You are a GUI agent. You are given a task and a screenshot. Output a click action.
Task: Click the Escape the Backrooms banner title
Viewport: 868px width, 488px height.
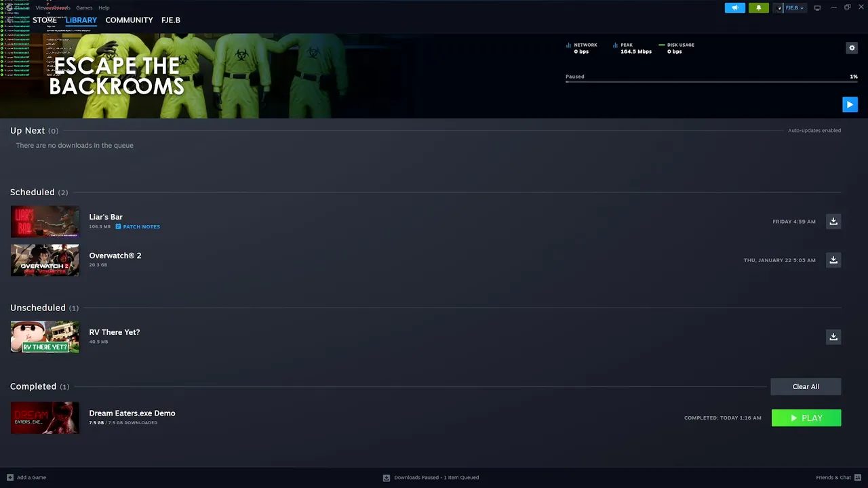click(x=117, y=76)
